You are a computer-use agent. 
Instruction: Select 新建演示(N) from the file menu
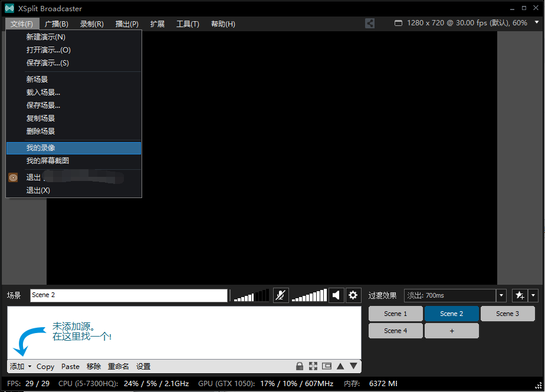click(74, 37)
